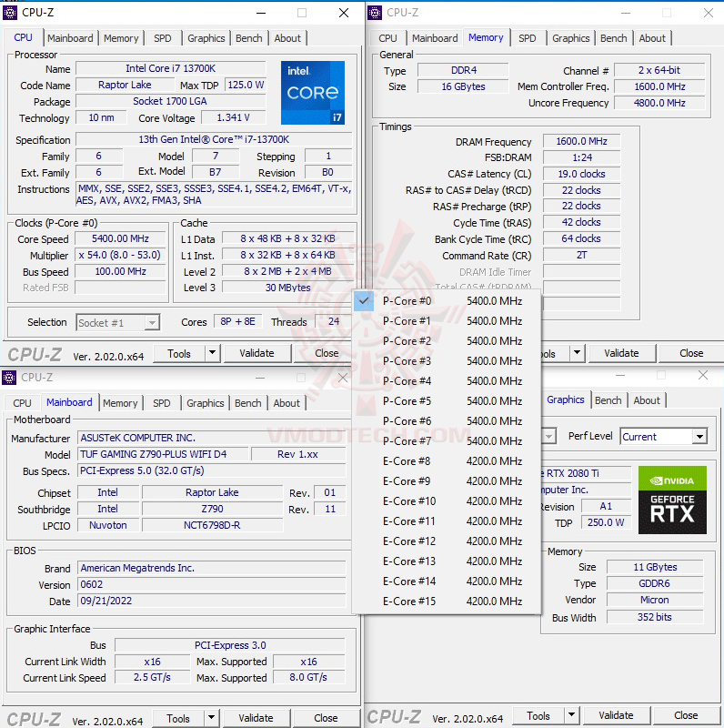The width and height of the screenshot is (724, 728).
Task: Switch to CPU tab in Mainboard window
Action: click(22, 403)
